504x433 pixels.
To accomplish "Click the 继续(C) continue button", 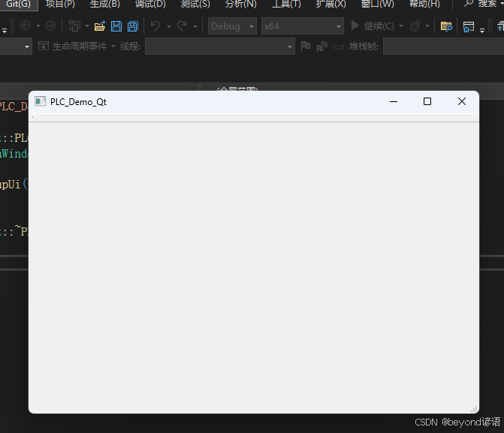I will coord(373,26).
